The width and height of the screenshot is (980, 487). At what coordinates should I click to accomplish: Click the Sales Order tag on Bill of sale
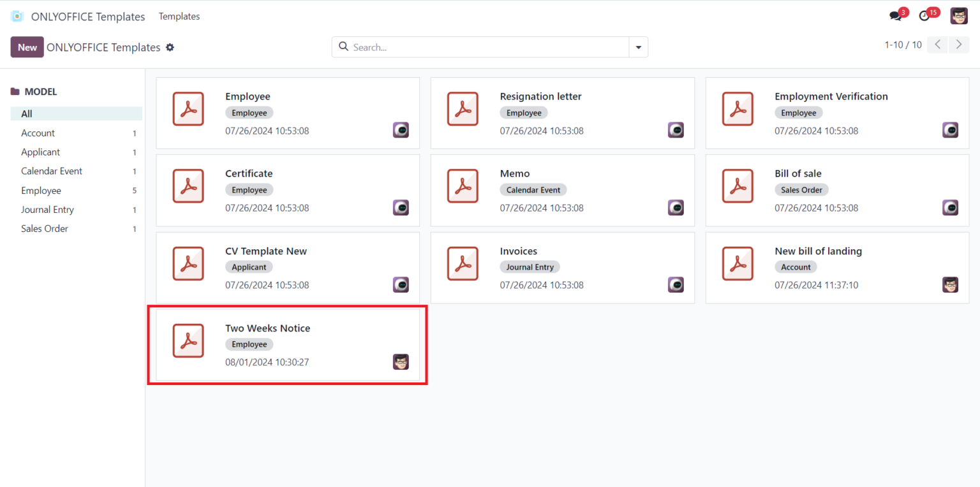click(x=801, y=189)
